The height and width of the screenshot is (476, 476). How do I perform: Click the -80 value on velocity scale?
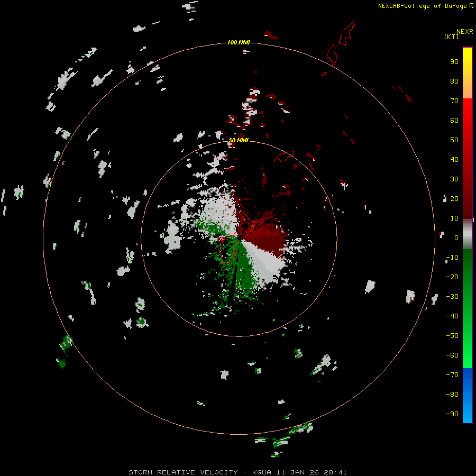click(x=452, y=395)
